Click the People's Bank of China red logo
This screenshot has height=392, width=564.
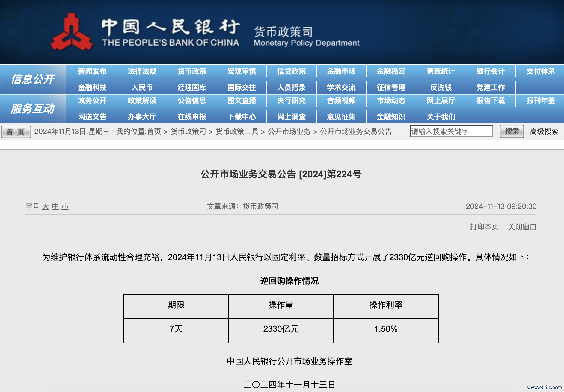pyautogui.click(x=71, y=32)
